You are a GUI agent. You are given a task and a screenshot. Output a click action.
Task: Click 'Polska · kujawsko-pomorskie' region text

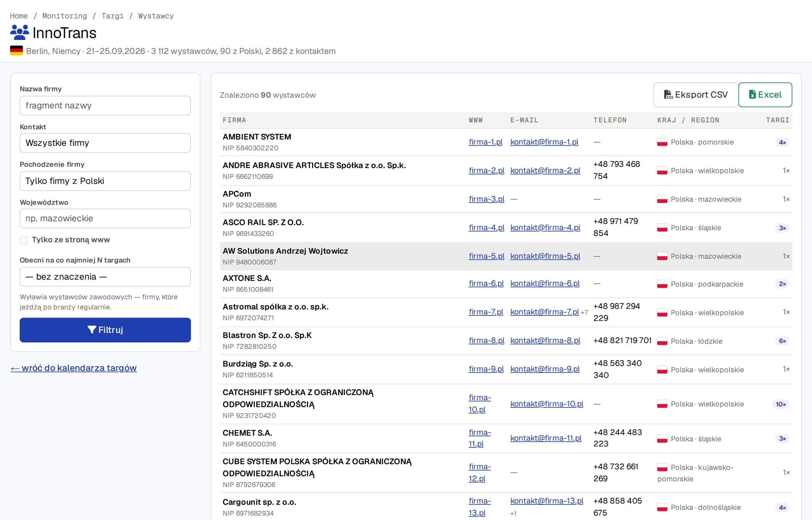pyautogui.click(x=696, y=473)
